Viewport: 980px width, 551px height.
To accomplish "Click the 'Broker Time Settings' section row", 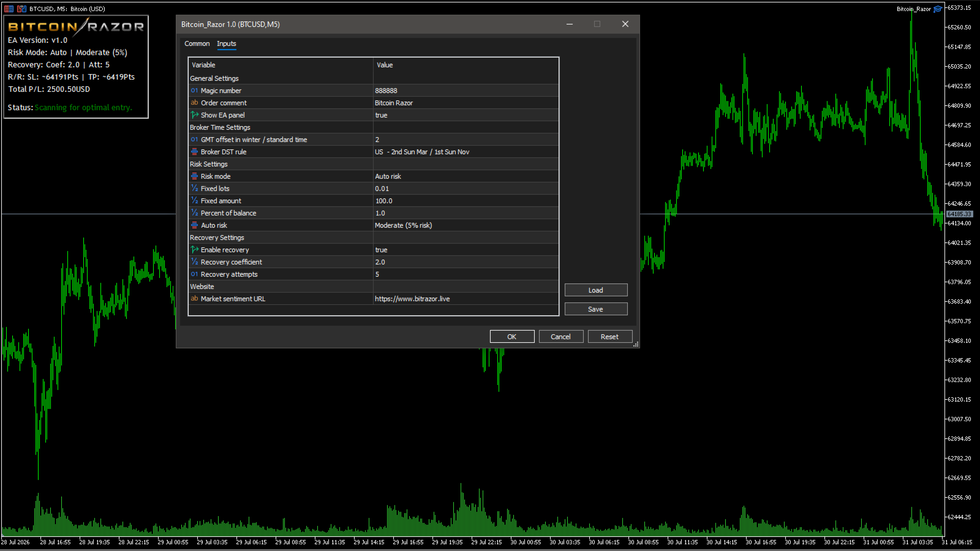I will (x=374, y=127).
